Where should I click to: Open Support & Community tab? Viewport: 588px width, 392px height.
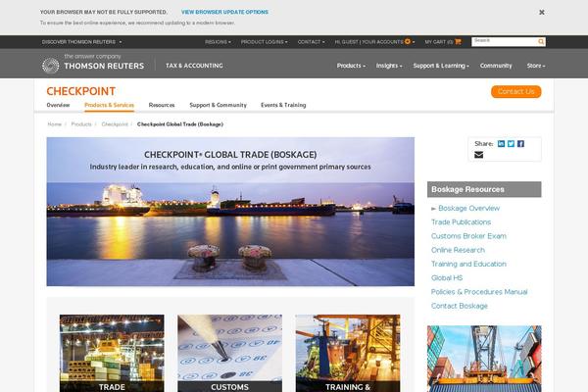218,105
